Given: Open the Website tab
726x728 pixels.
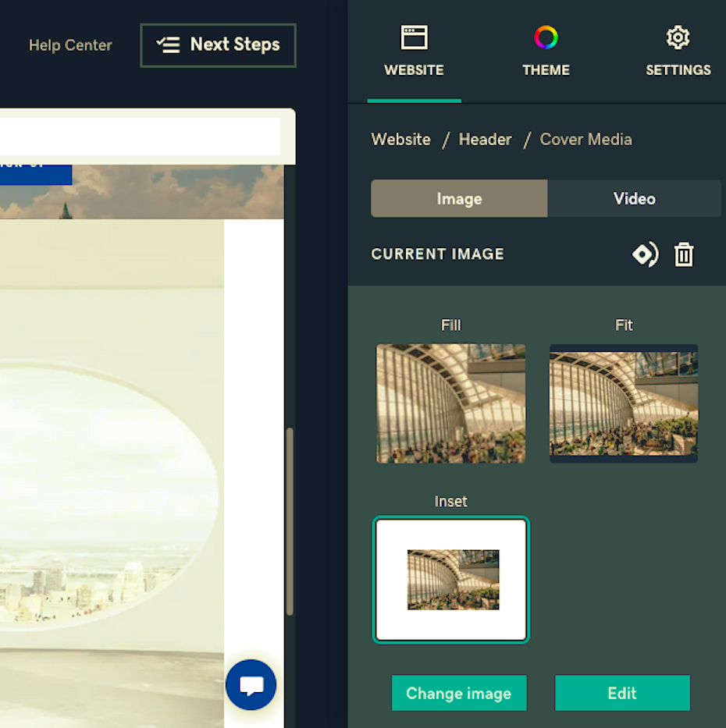Looking at the screenshot, I should (x=414, y=51).
